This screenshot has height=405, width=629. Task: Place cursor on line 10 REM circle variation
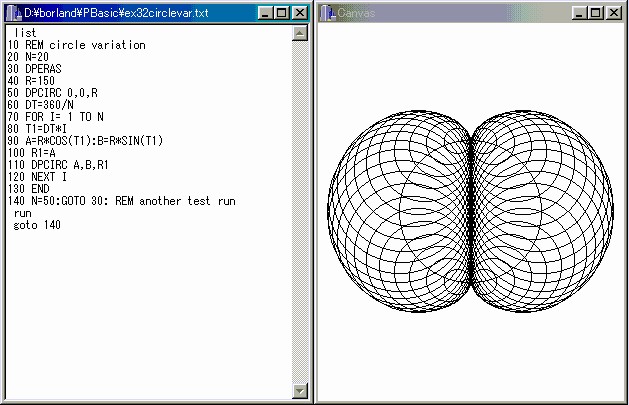coord(76,45)
